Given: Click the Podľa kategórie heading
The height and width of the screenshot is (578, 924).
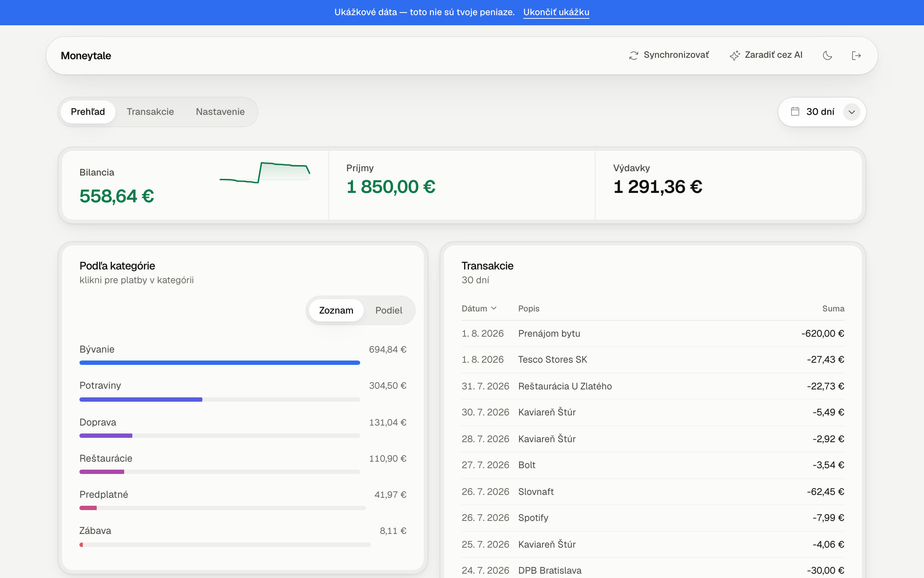Looking at the screenshot, I should (x=117, y=266).
